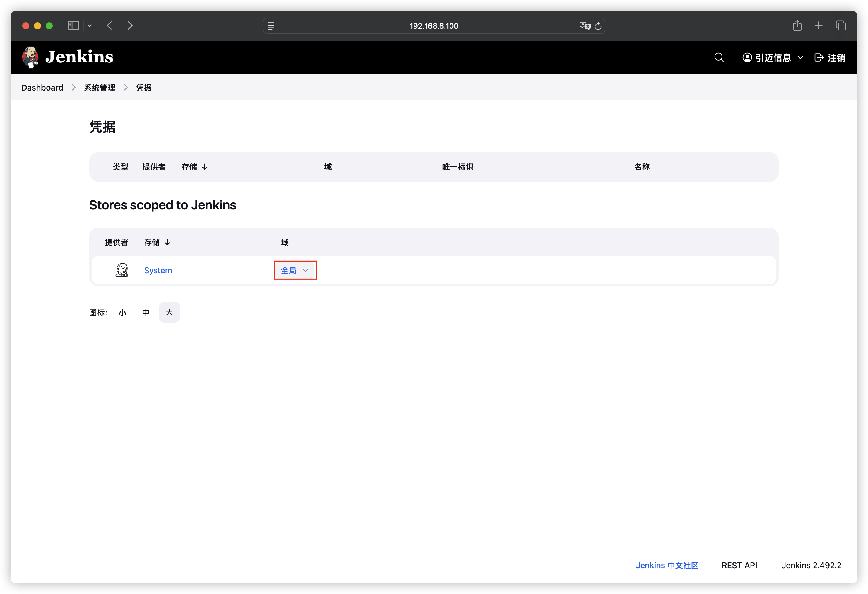Reload the page with the refresh icon

coord(598,26)
